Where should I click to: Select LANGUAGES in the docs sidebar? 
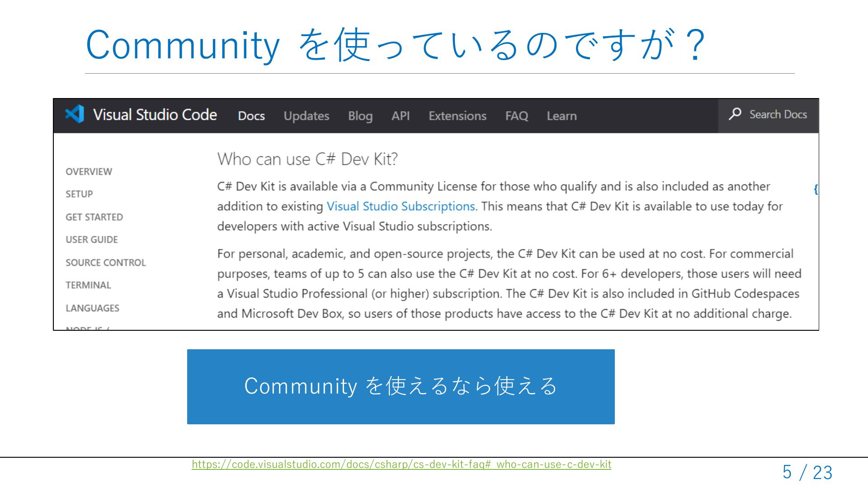[92, 308]
